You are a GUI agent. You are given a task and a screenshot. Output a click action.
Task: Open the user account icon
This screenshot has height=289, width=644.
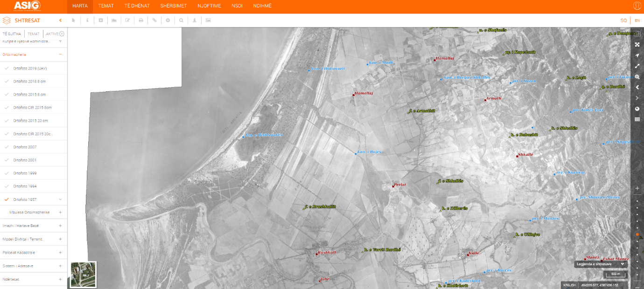[x=637, y=6]
